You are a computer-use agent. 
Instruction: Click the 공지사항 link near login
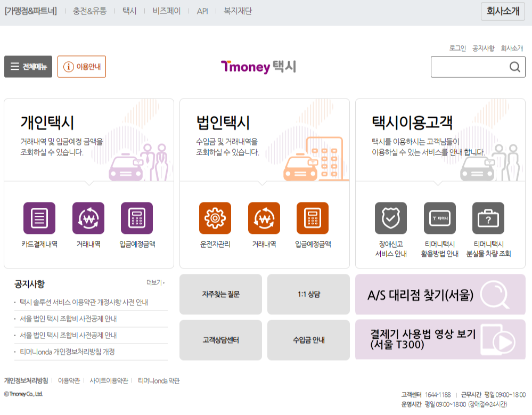pos(484,48)
